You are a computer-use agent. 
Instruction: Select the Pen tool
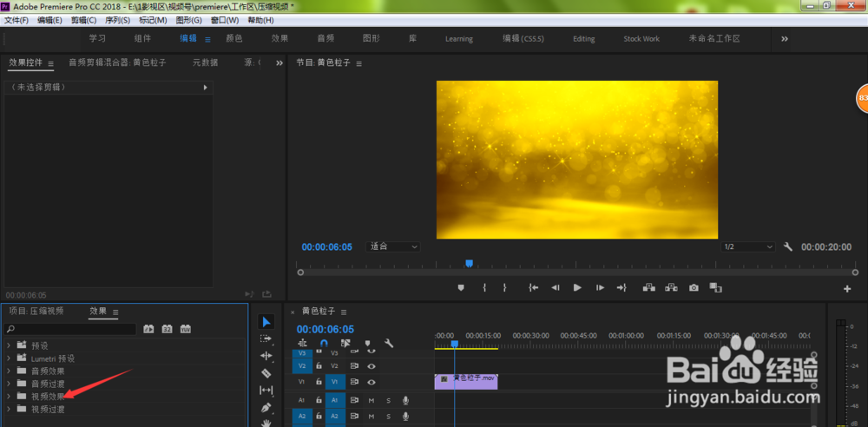pos(266,408)
